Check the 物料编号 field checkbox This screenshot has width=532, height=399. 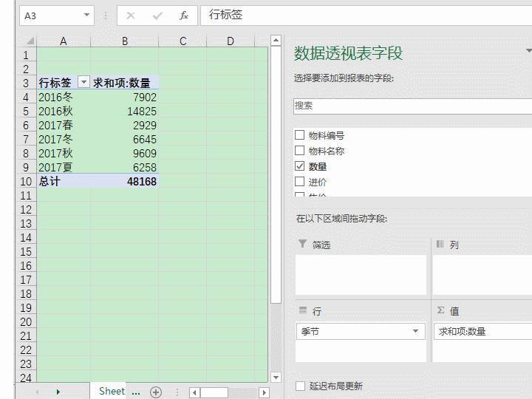299,135
